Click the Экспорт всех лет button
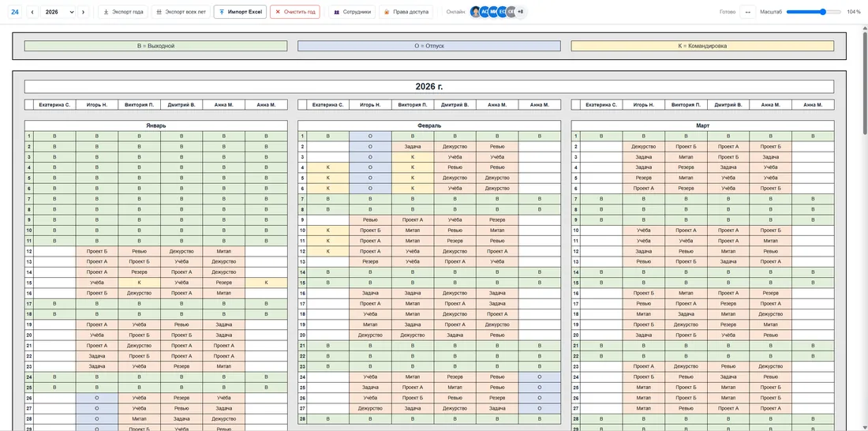Screen dimensions: 868x431 tap(181, 12)
